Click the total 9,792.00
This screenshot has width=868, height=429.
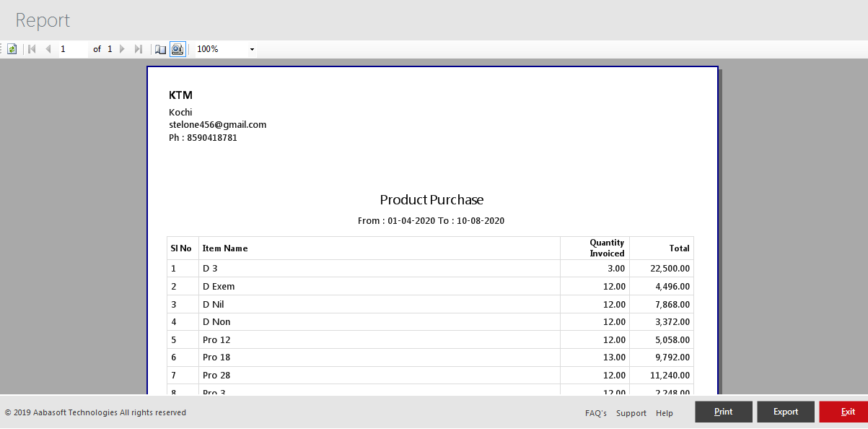click(672, 357)
